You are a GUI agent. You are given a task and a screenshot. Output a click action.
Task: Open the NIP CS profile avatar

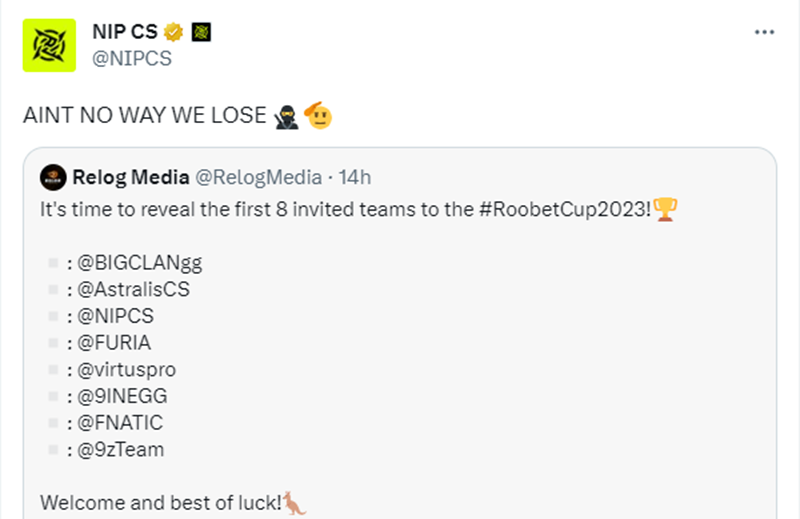coord(49,45)
